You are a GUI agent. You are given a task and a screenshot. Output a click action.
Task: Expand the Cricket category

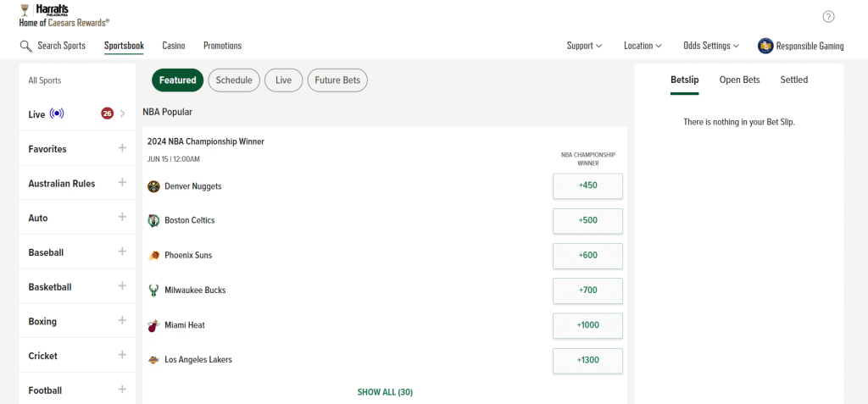pos(122,355)
